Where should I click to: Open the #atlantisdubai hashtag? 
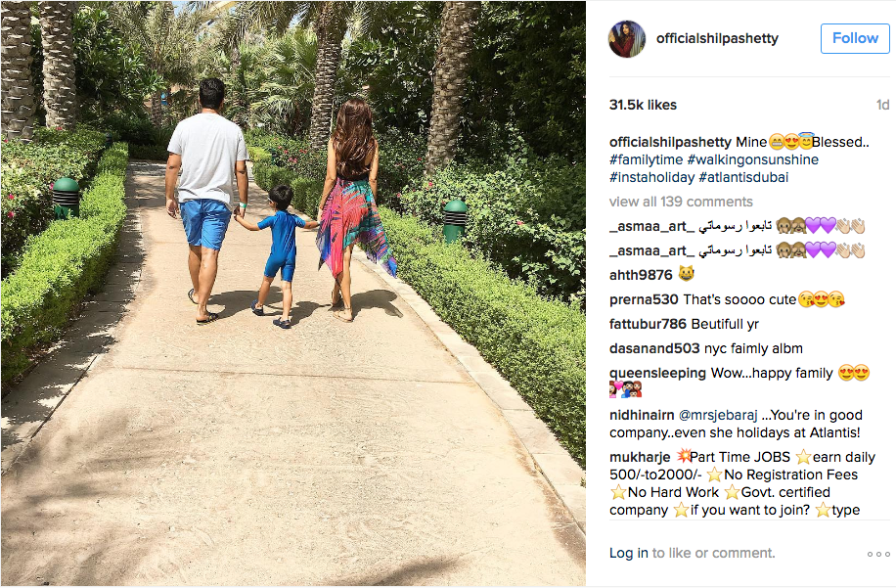coord(743,177)
